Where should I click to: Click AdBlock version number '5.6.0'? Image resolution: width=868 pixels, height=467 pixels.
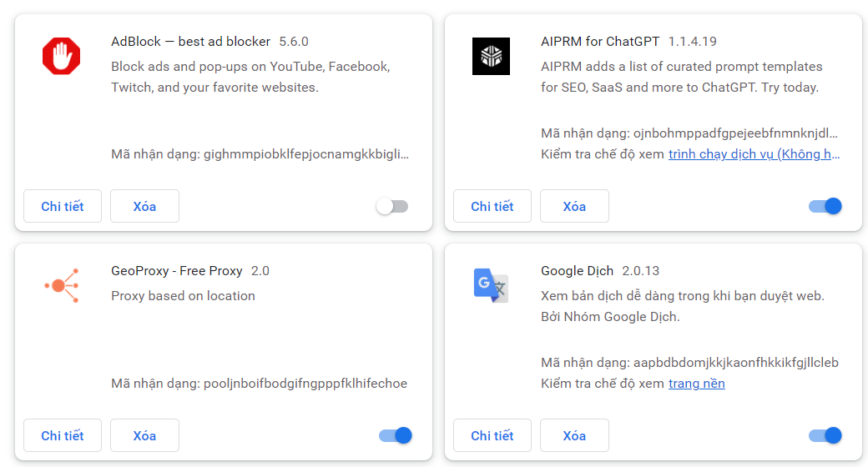pos(294,42)
